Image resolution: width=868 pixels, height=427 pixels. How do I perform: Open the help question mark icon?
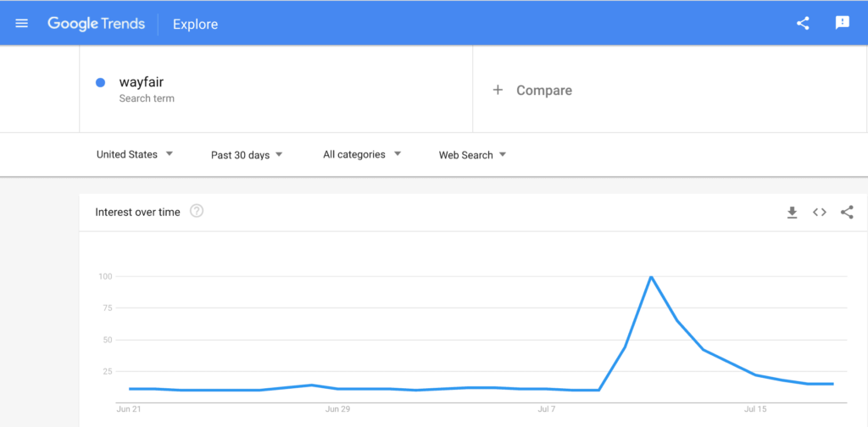pos(197,211)
